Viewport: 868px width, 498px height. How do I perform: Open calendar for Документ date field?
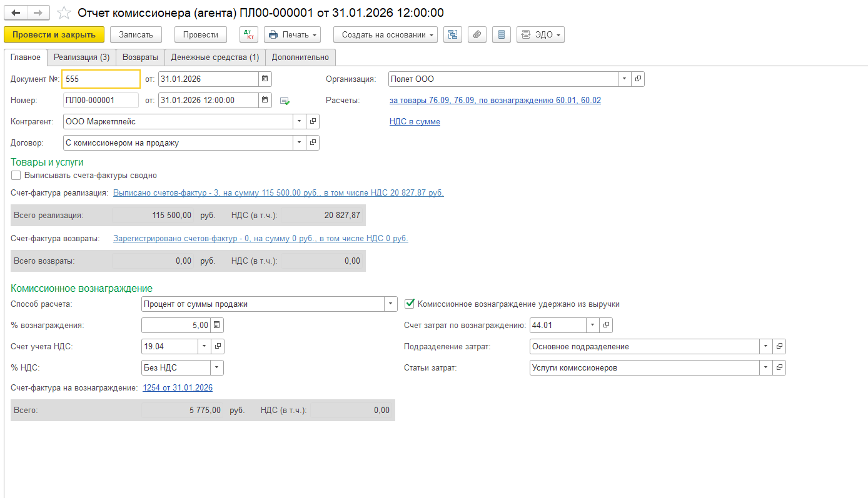(x=265, y=79)
